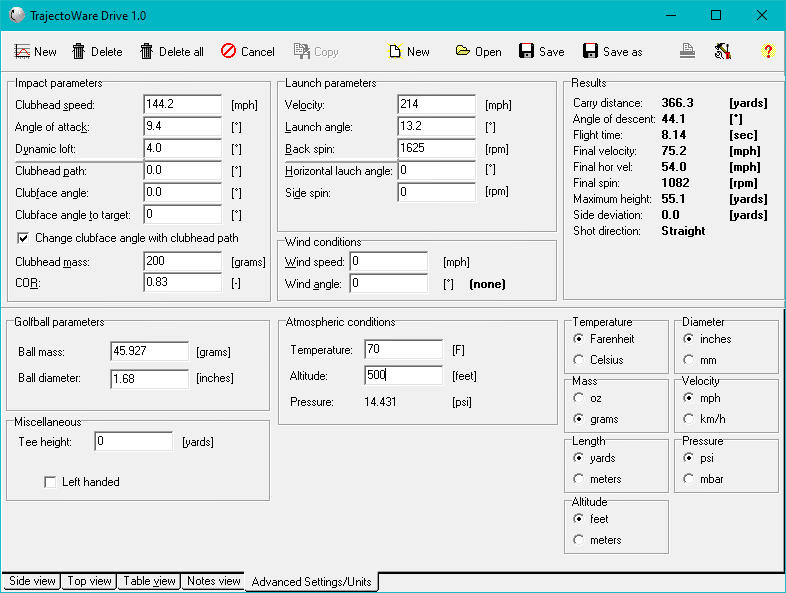Click the Save floppy disk icon
Screen dimensions: 786x593
point(527,52)
